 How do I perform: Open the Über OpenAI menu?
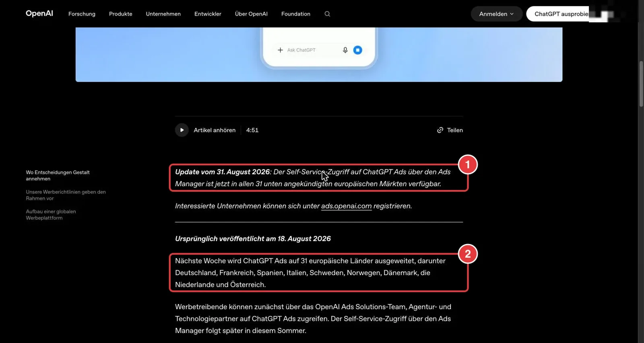251,14
